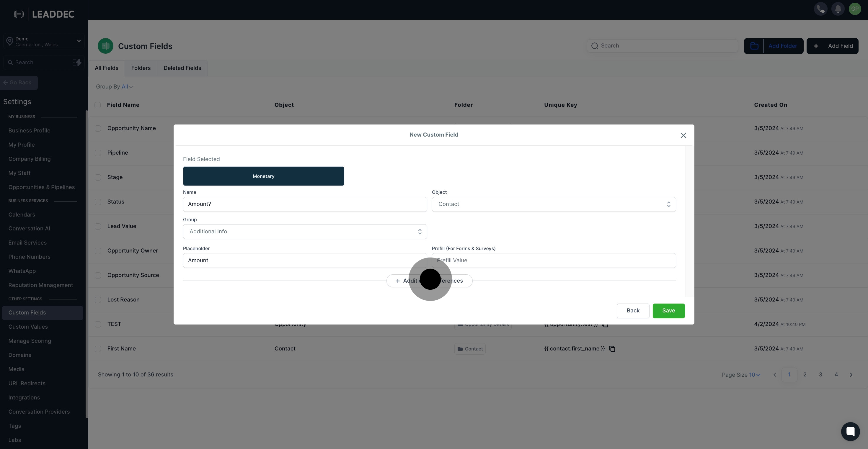Click the Monetary field type button

coord(263,176)
